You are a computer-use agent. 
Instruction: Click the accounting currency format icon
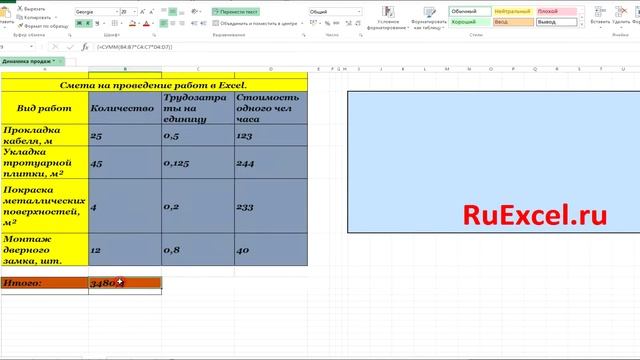pyautogui.click(x=313, y=23)
